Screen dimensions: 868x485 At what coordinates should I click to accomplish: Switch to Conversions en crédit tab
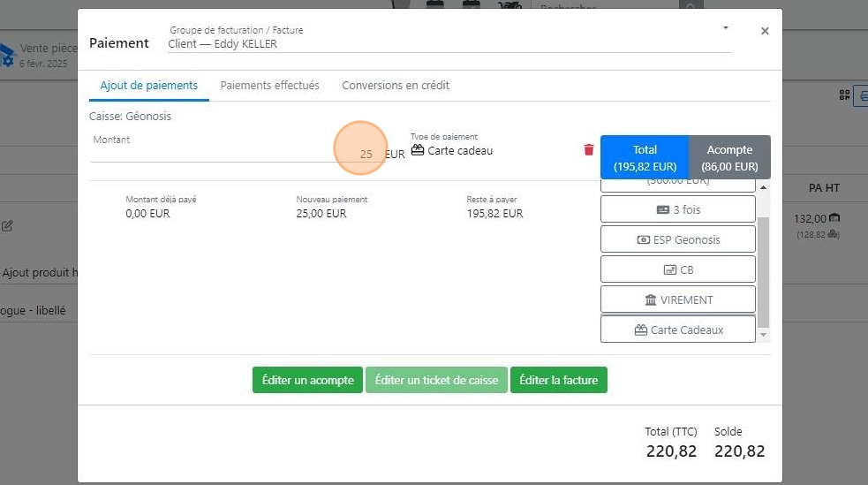pyautogui.click(x=396, y=86)
